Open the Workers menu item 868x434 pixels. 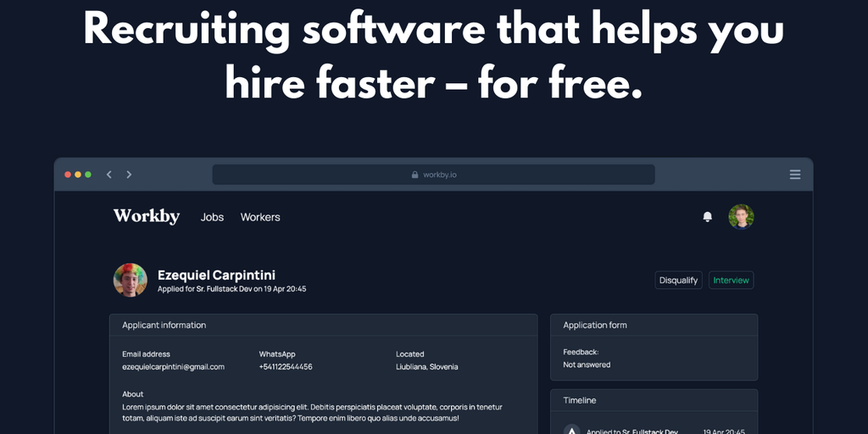tap(260, 217)
